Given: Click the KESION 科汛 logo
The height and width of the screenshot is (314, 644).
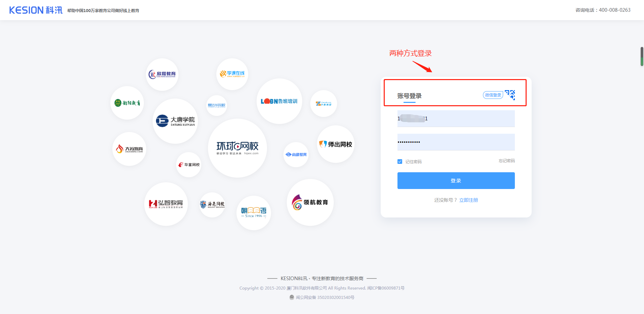Looking at the screenshot, I should [36, 10].
